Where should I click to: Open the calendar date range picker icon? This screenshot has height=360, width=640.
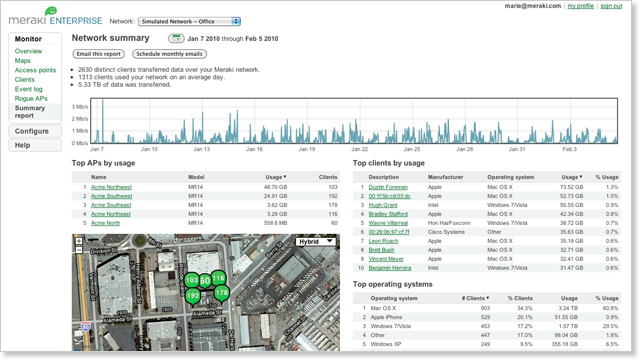pos(176,38)
